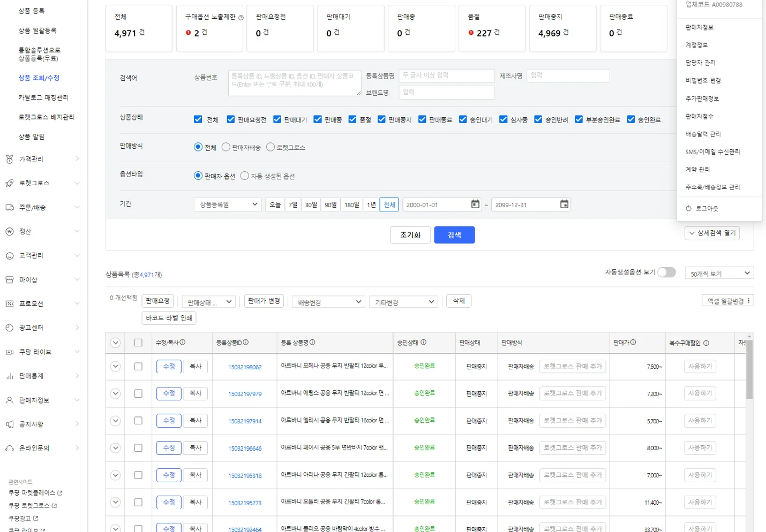Click info icon next to 복수구매할인 header
The image size is (766, 532).
tap(706, 343)
